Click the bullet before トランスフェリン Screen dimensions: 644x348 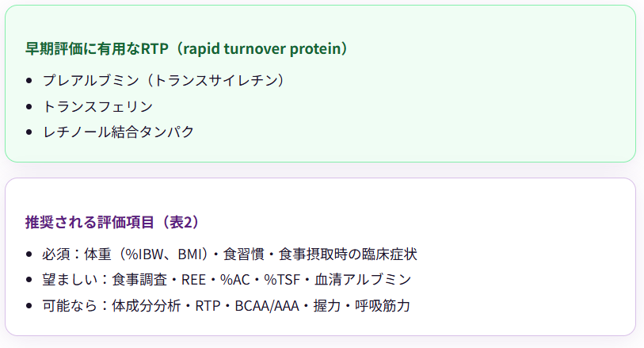29,106
